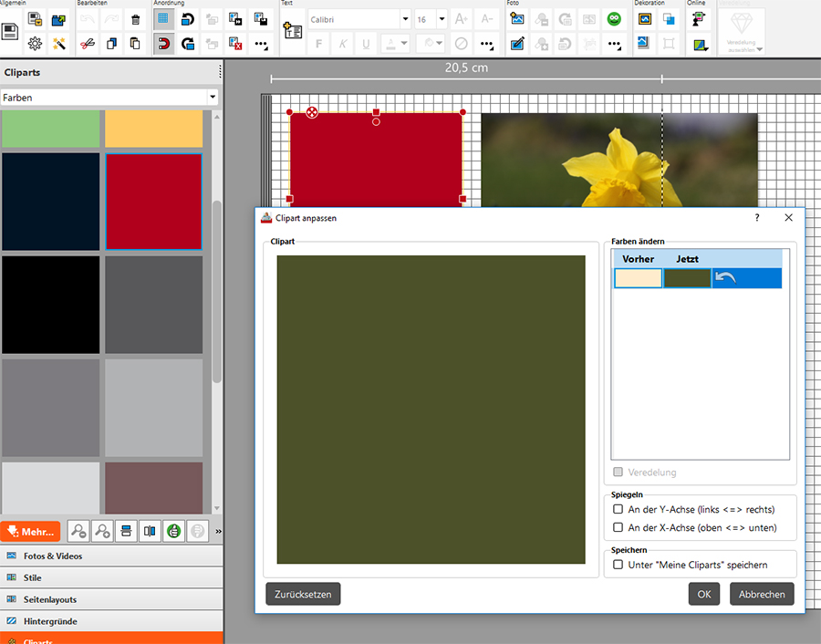The image size is (821, 644).
Task: Click the save floppy disk icon
Action: pyautogui.click(x=11, y=32)
